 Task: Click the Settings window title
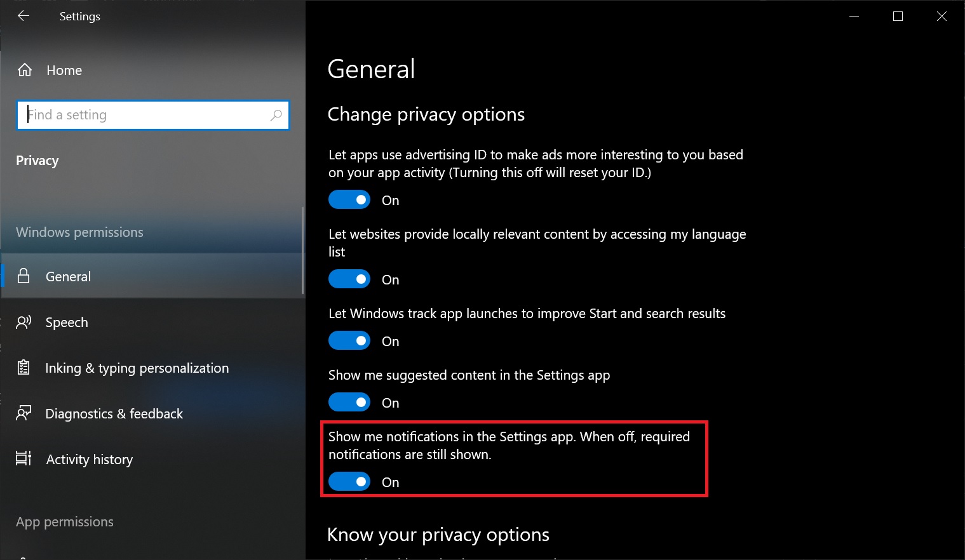coord(80,17)
